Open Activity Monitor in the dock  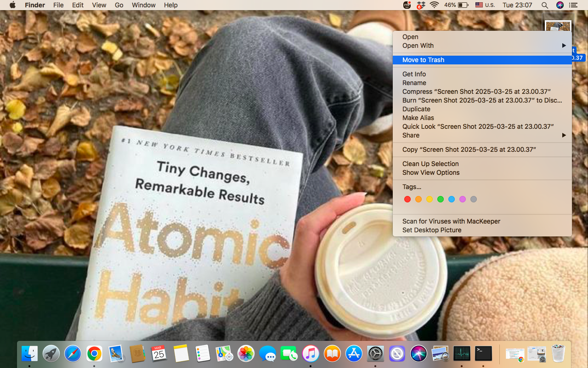pyautogui.click(x=462, y=354)
